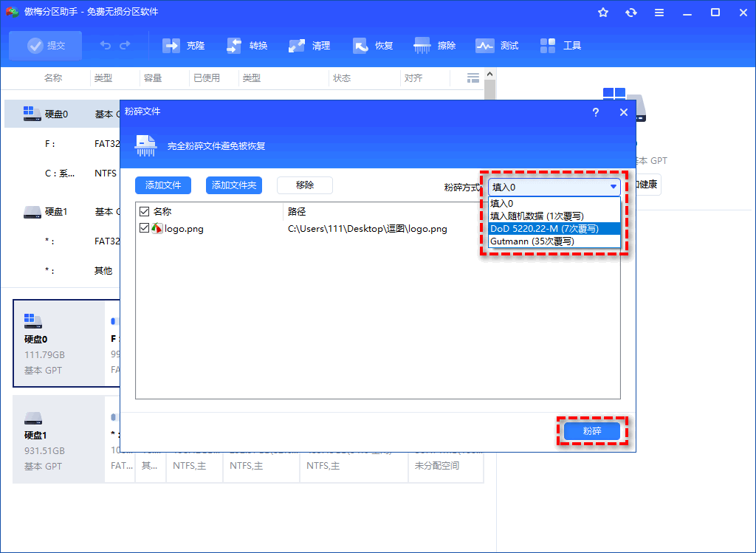Click the refresh icon in title bar
Image resolution: width=756 pixels, height=553 pixels.
[630, 13]
